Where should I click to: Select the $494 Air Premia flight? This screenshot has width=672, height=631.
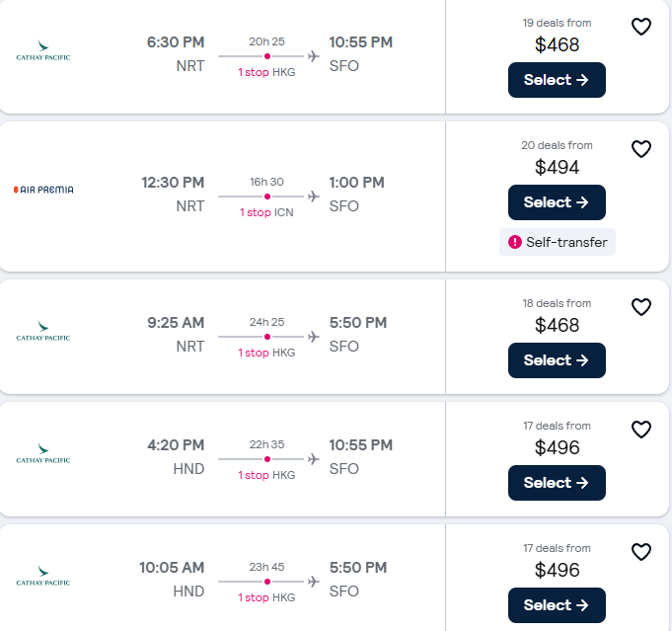pos(557,202)
